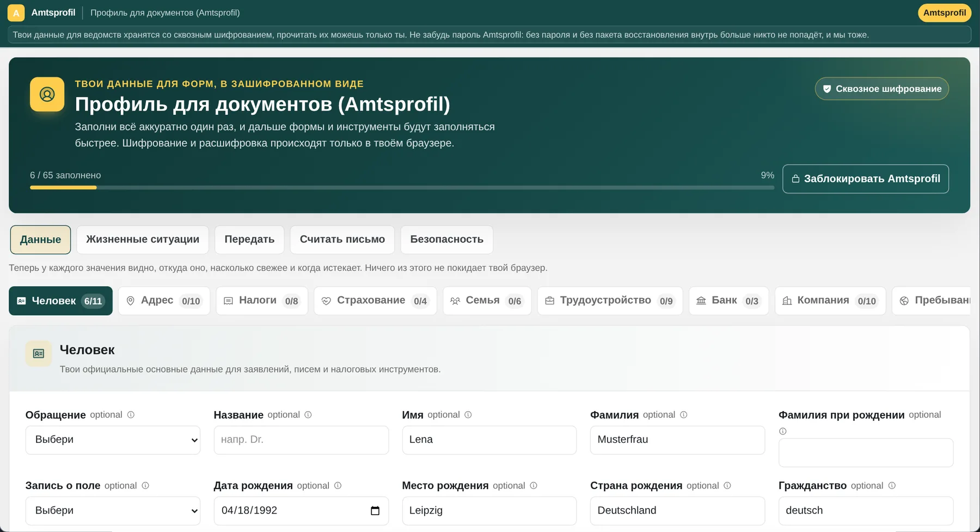Click Заблокировать Amtsprofil button
The width and height of the screenshot is (980, 532).
[866, 179]
